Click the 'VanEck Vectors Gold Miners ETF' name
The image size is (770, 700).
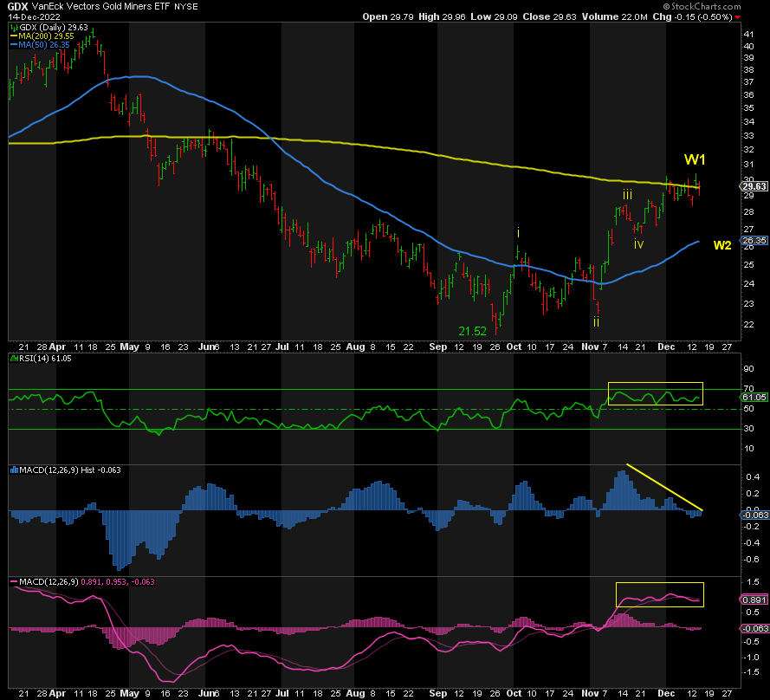[x=101, y=7]
